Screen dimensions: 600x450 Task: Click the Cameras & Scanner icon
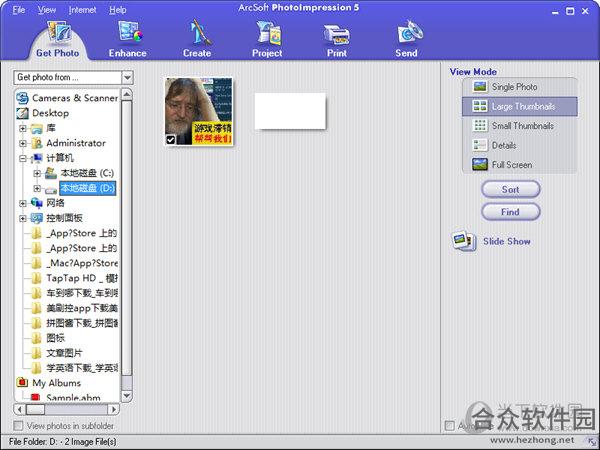(x=23, y=98)
